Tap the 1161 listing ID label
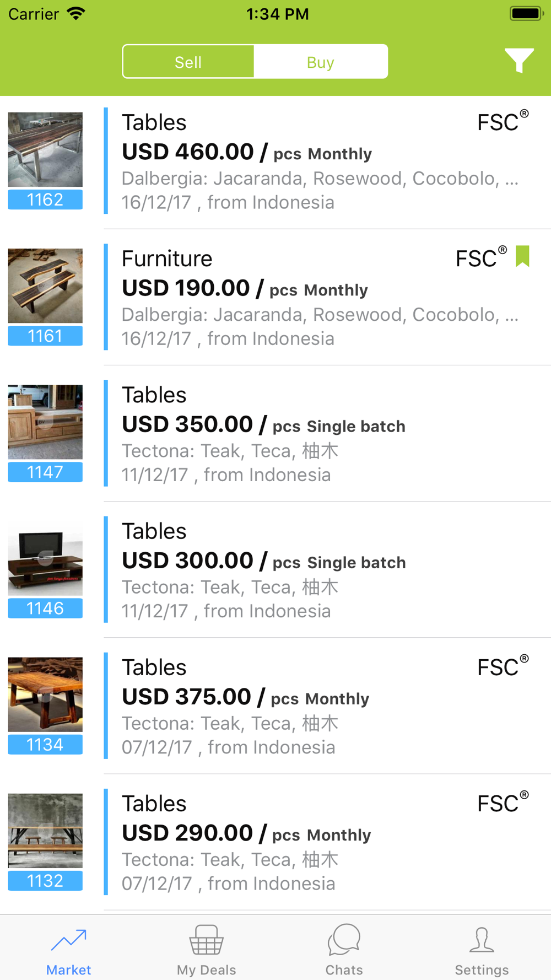This screenshot has height=980, width=551. (x=45, y=336)
